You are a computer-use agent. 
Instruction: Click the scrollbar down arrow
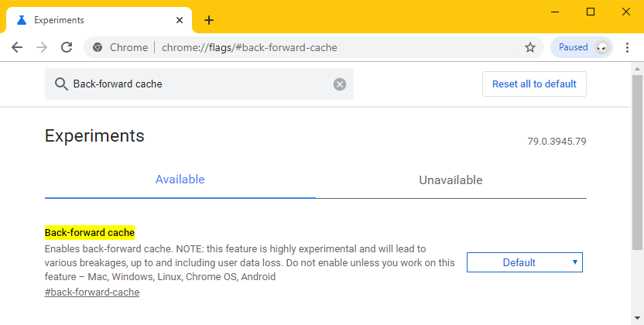(x=638, y=318)
